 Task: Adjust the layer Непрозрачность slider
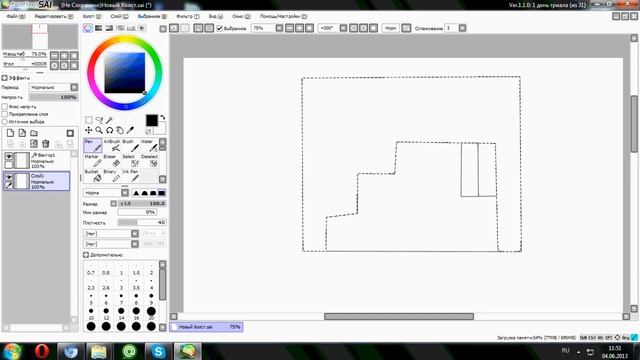point(53,97)
